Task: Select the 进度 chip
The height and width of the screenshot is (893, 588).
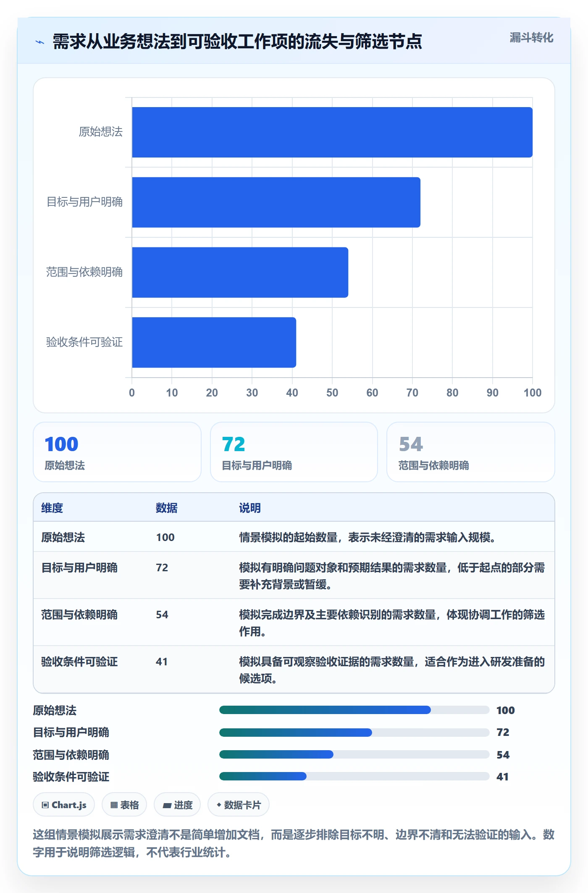Action: pyautogui.click(x=177, y=805)
